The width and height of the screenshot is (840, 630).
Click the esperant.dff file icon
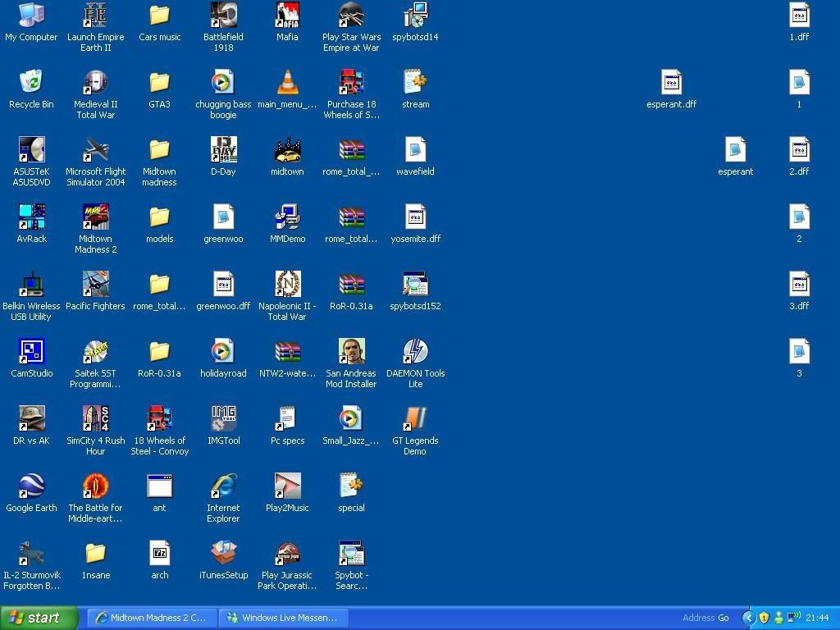pyautogui.click(x=671, y=83)
